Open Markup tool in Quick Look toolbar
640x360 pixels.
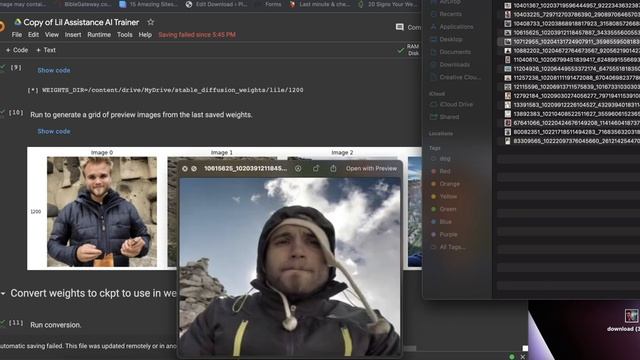tap(298, 169)
